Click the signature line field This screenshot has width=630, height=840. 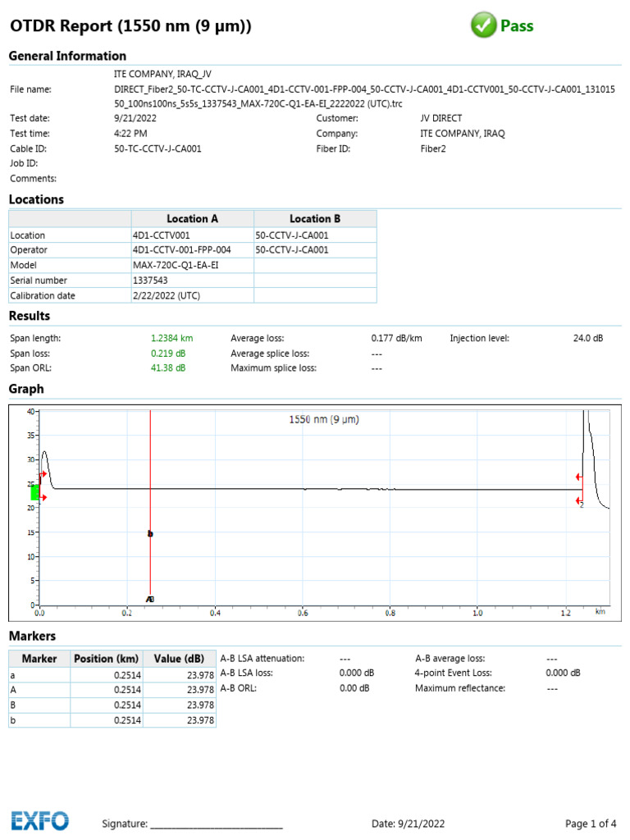(217, 824)
